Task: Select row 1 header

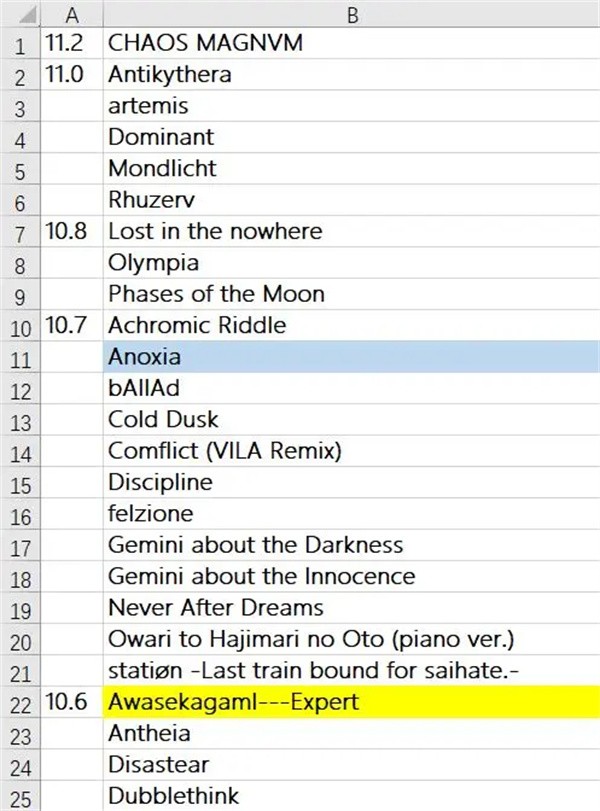Action: point(21,42)
